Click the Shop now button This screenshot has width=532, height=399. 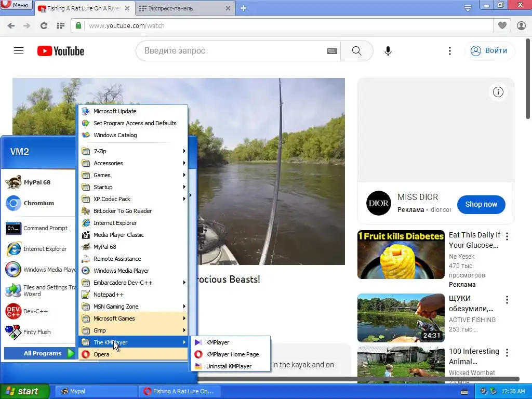pyautogui.click(x=481, y=204)
